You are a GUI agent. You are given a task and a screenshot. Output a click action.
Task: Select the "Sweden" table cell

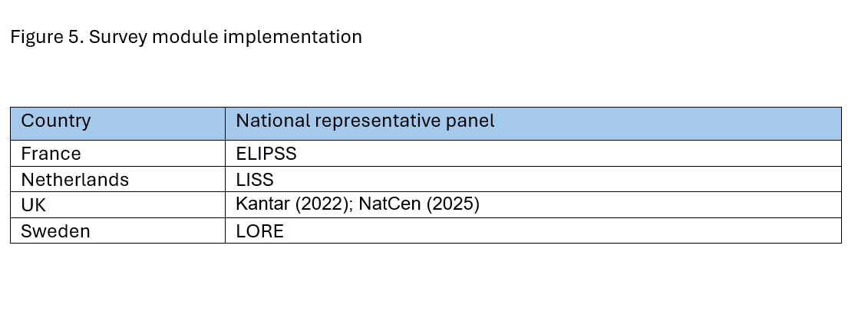(55, 231)
